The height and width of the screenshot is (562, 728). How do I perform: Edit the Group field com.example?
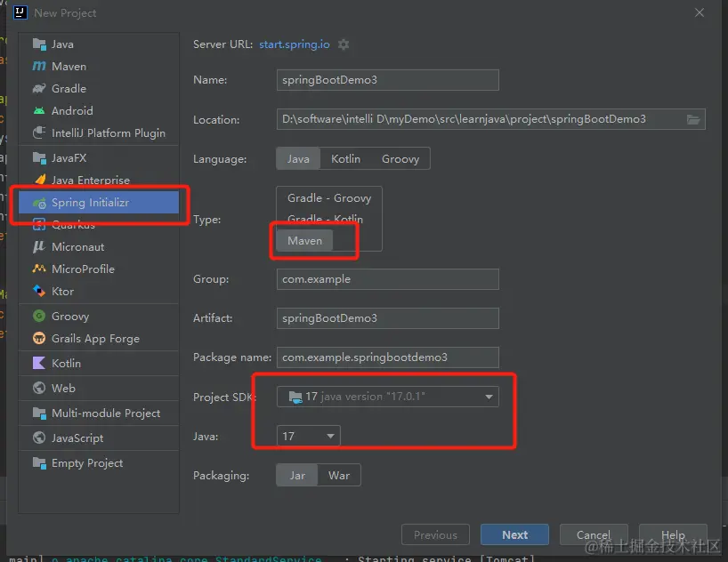pyautogui.click(x=388, y=279)
